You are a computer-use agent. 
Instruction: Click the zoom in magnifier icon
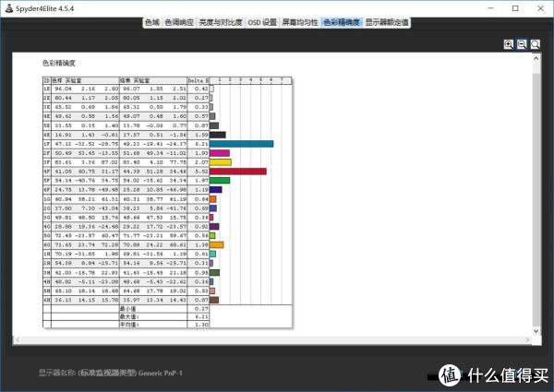pos(509,44)
